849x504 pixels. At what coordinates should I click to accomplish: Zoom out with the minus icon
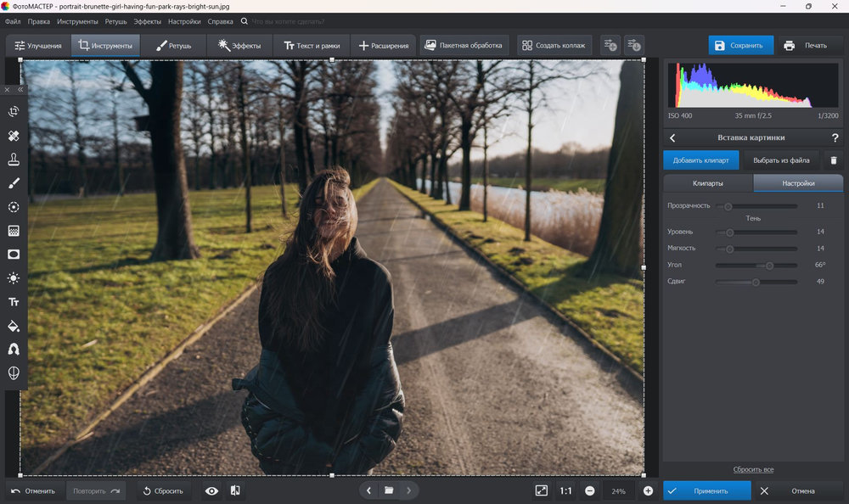pyautogui.click(x=590, y=491)
